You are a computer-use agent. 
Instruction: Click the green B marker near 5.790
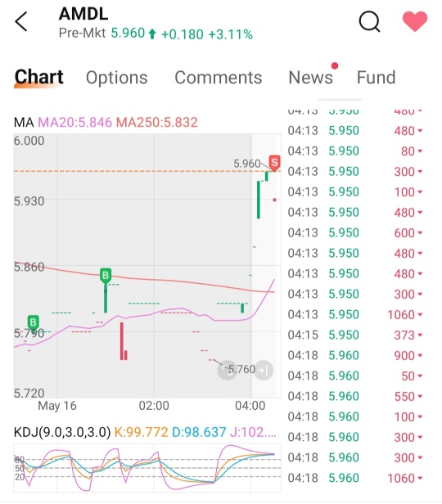tap(33, 322)
